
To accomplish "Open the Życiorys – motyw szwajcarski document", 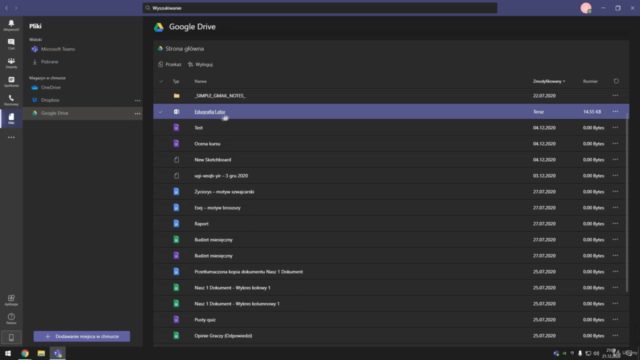I will [224, 192].
